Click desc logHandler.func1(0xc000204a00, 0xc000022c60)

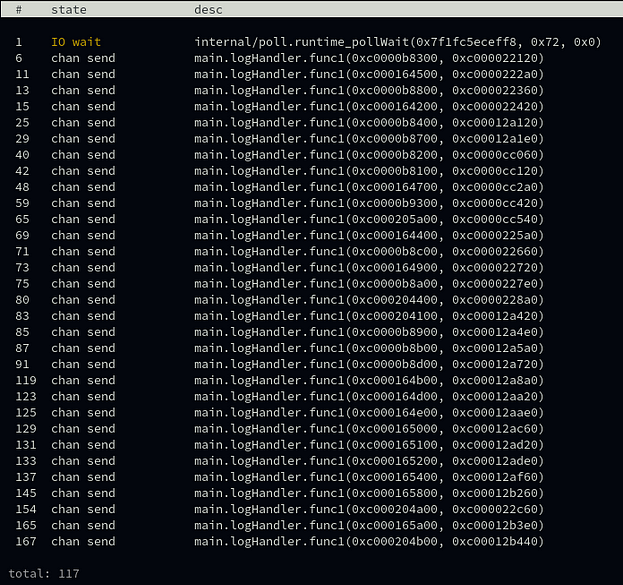click(x=369, y=509)
